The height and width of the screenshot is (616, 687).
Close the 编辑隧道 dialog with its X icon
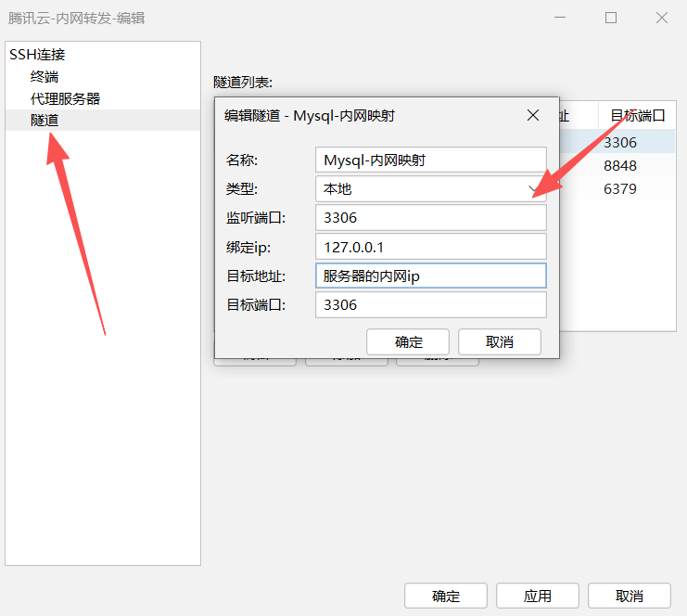pos(533,116)
